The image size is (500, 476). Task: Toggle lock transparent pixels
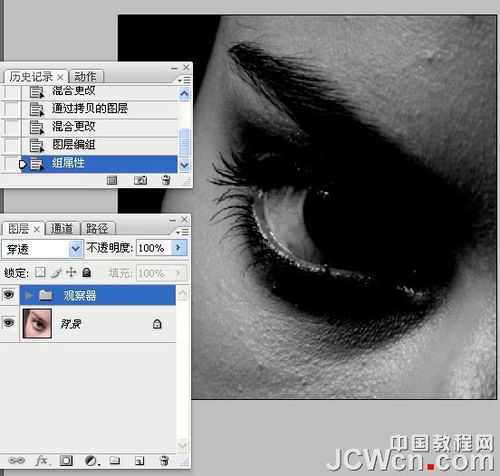click(40, 272)
